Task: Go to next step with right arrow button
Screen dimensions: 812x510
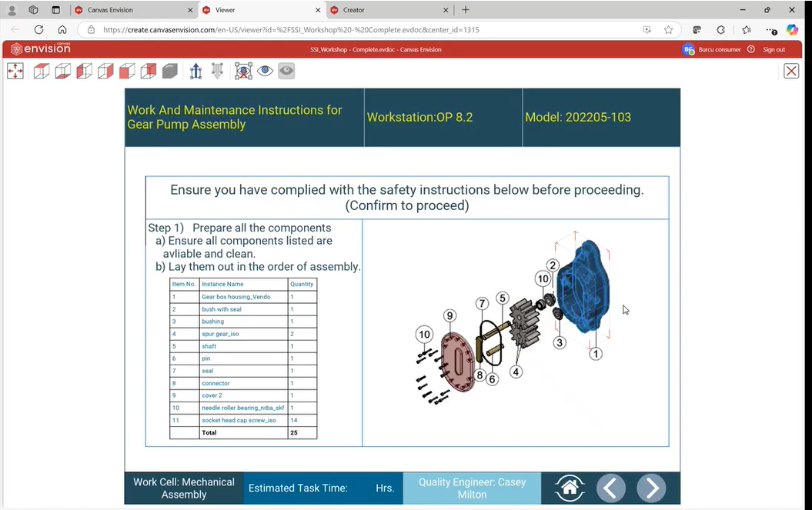Action: (x=651, y=488)
